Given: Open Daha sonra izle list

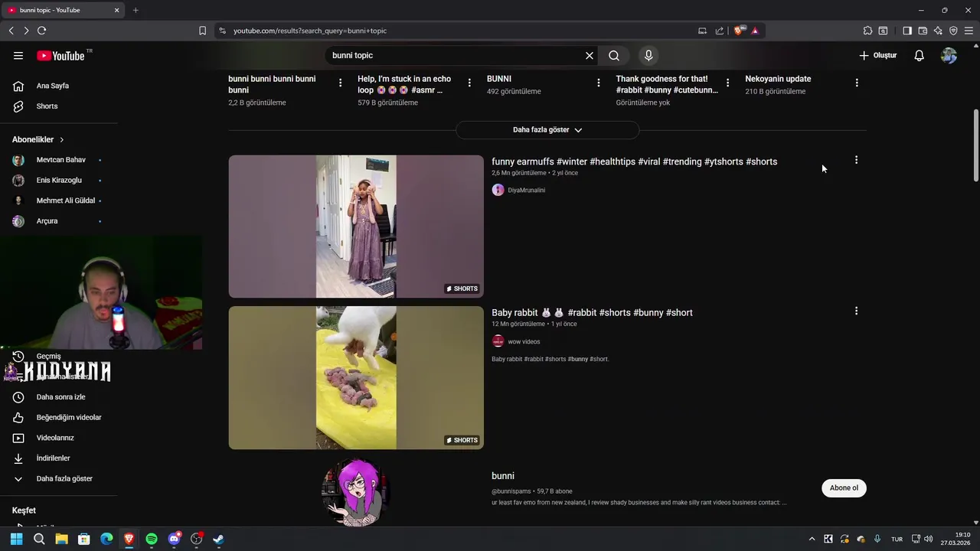Looking at the screenshot, I should click(60, 397).
